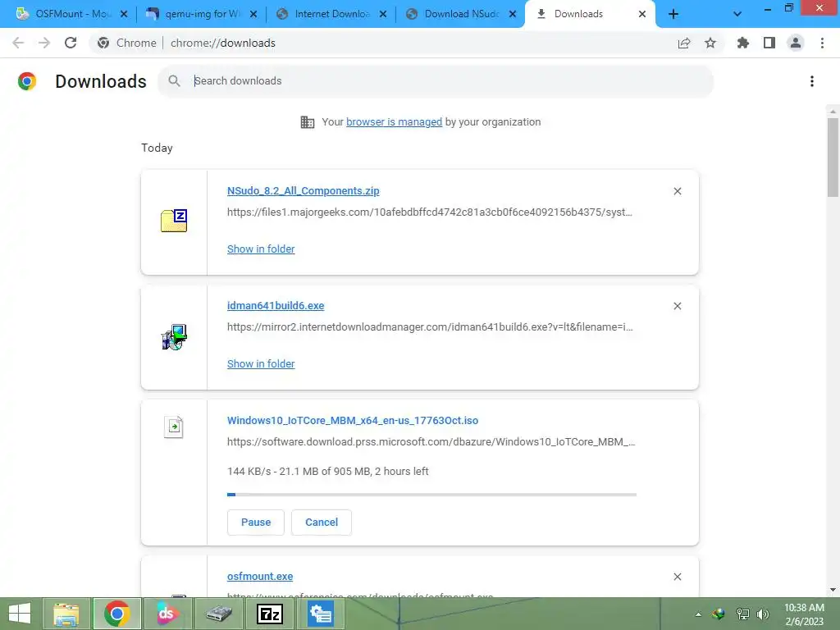Click the idman641build6.exe installer icon
Viewport: 840px width, 630px height.
coord(174,337)
